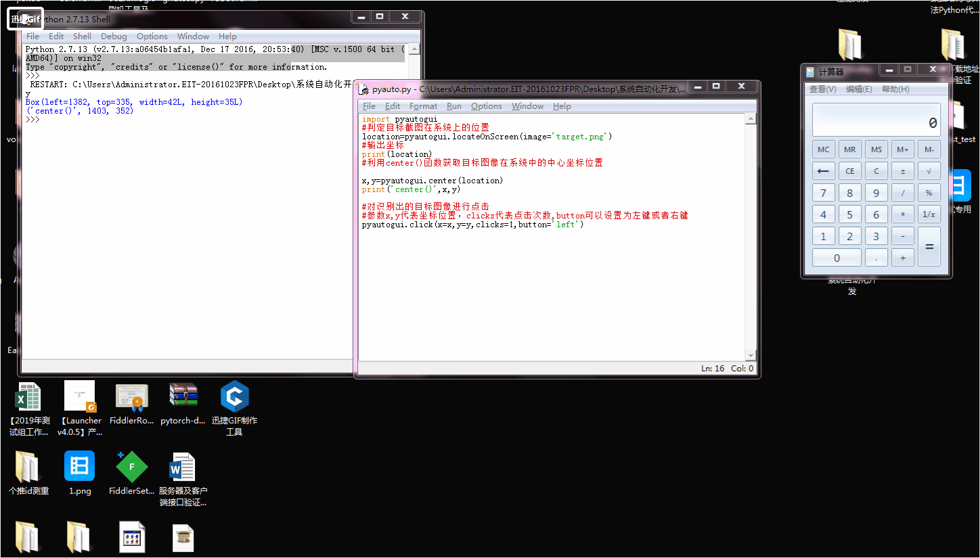Click the 'import pyautogui' code line
Viewport: 980px width, 558px height.
[x=400, y=119]
